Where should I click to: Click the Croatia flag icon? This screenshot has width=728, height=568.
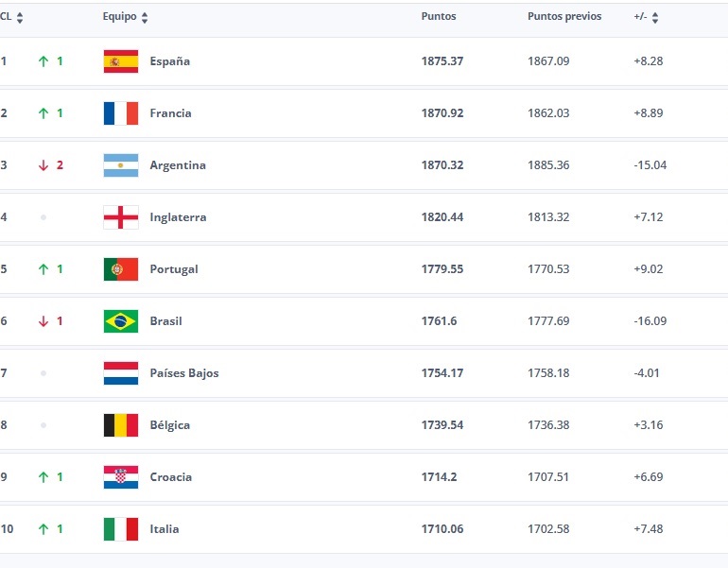[120, 477]
